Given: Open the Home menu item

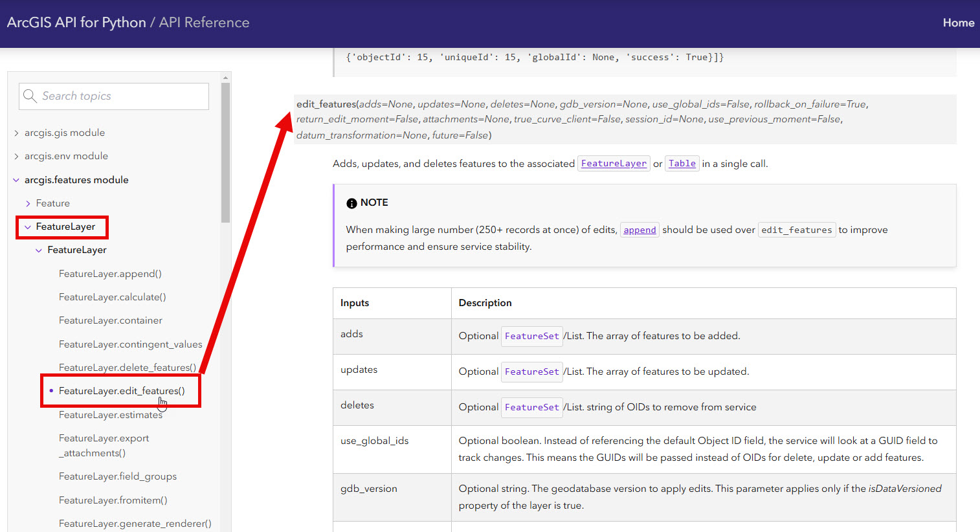Looking at the screenshot, I should coord(958,22).
